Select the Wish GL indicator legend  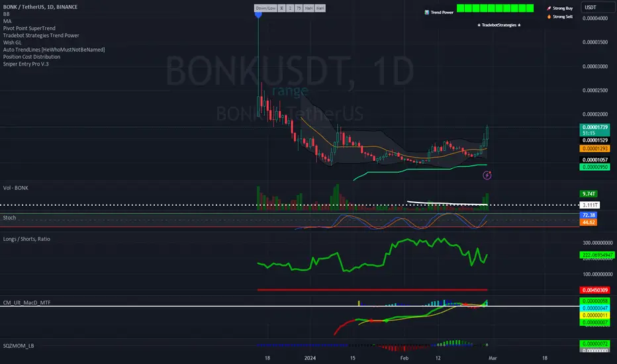pos(12,42)
